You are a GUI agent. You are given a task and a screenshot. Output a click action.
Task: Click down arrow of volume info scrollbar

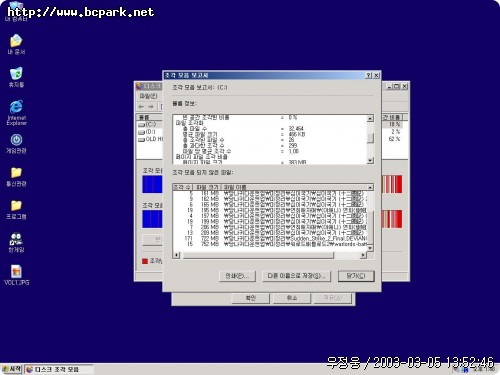pyautogui.click(x=370, y=160)
